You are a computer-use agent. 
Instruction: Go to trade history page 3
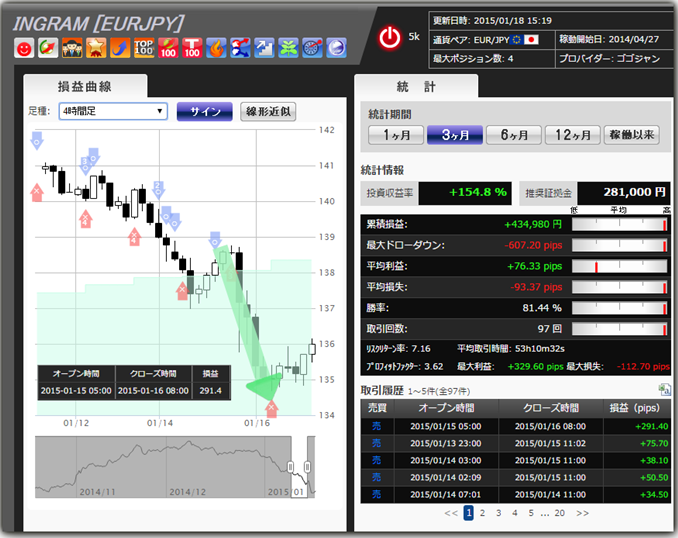(499, 513)
